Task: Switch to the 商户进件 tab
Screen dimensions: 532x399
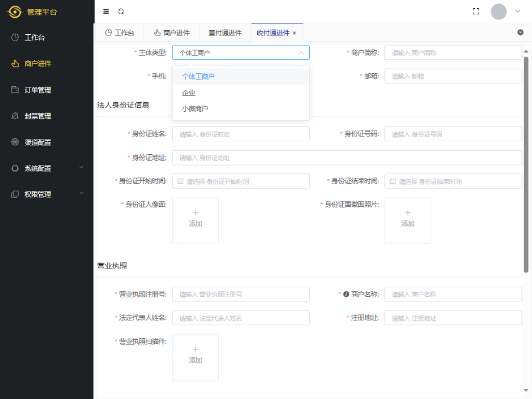Action: [171, 33]
